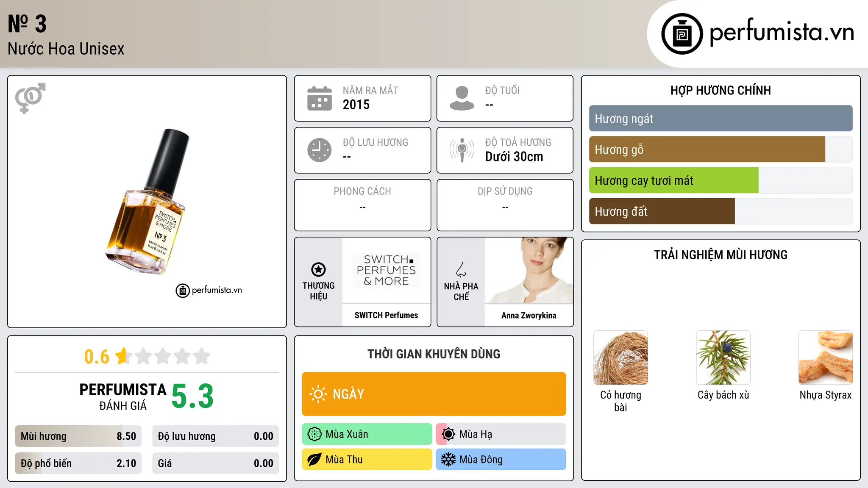Click the PHONG CÁCH style card
This screenshot has height=488, width=868.
click(362, 205)
